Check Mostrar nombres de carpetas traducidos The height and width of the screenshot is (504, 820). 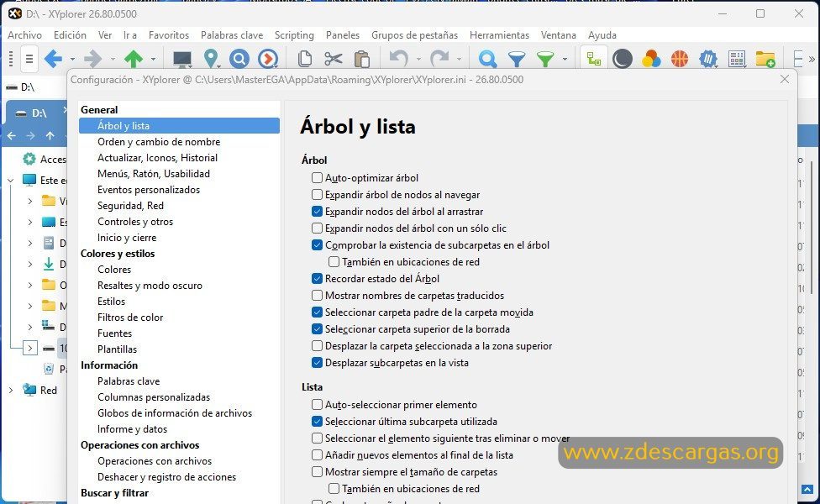tap(317, 296)
